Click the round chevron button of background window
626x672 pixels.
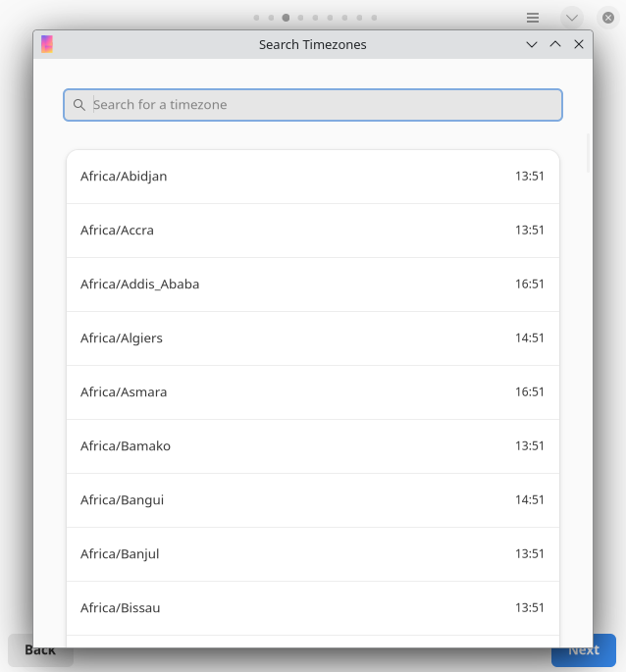(572, 18)
